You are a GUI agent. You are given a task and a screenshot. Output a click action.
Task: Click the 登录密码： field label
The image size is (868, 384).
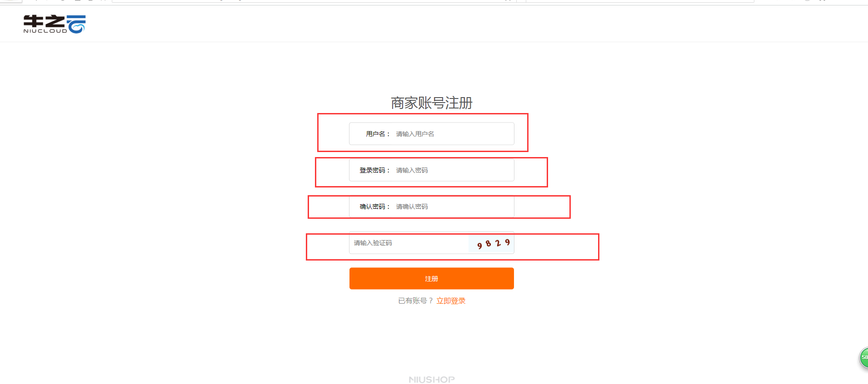[x=375, y=170]
